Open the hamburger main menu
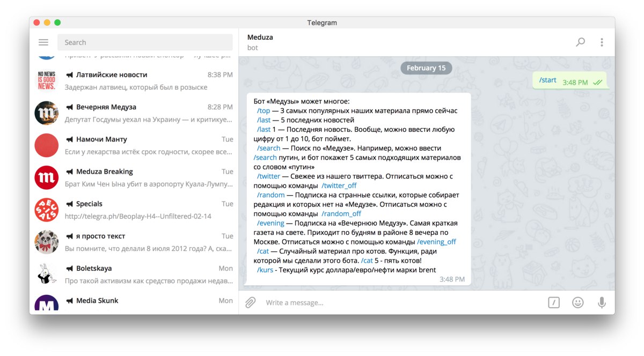The image size is (644, 356). click(43, 42)
